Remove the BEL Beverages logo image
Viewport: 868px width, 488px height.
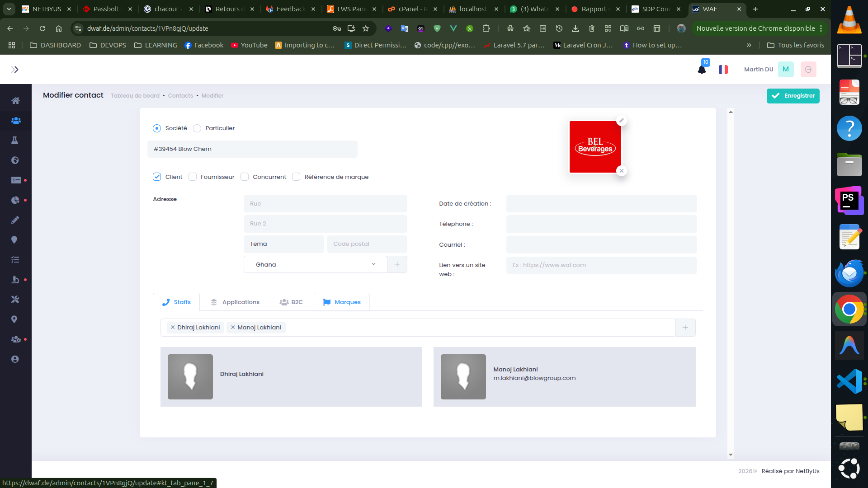(622, 171)
